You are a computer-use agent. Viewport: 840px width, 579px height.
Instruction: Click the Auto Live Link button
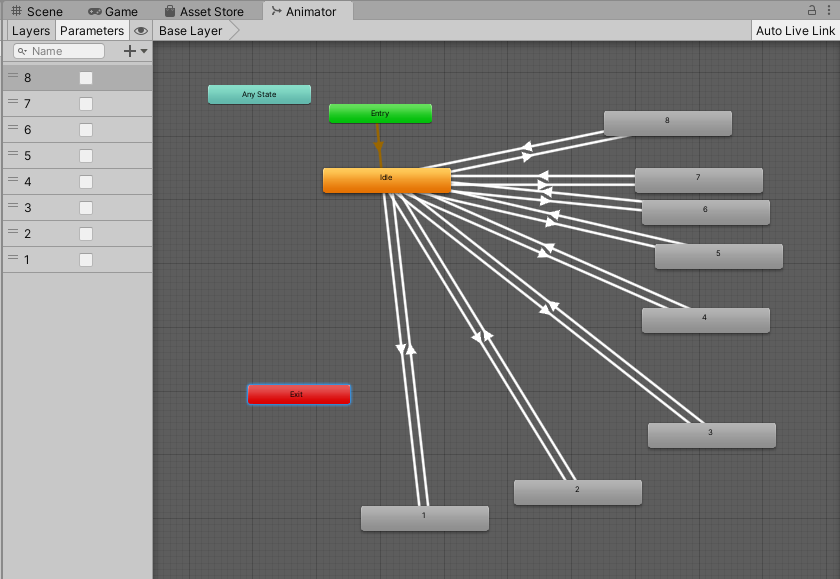pos(795,30)
